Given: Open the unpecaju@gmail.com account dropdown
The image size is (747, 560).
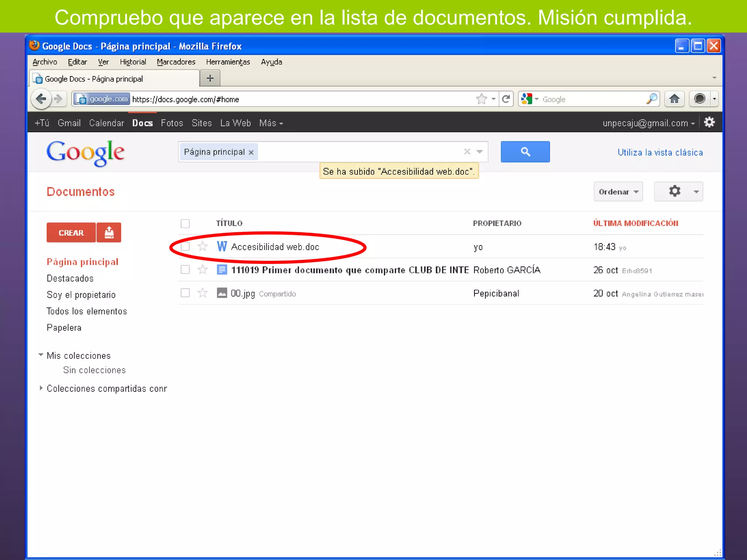Looking at the screenshot, I should point(649,123).
